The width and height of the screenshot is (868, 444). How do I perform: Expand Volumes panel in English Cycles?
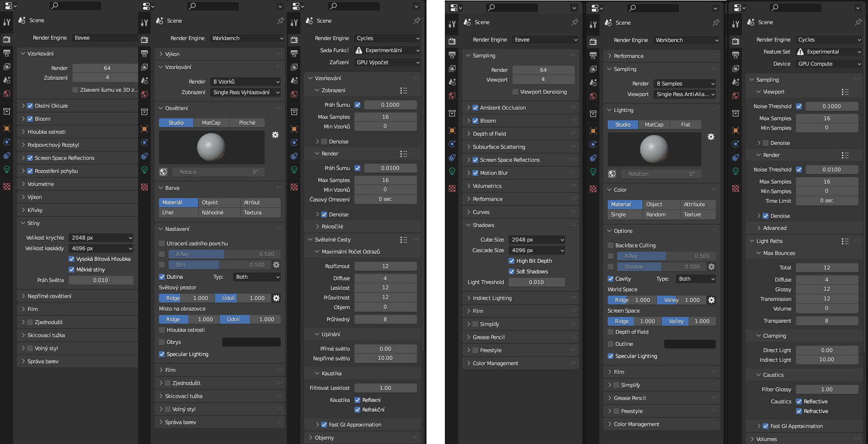[x=804, y=439]
